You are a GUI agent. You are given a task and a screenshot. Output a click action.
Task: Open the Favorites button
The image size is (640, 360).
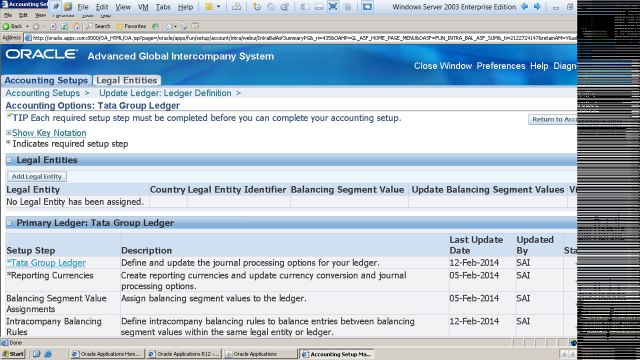[x=131, y=26]
